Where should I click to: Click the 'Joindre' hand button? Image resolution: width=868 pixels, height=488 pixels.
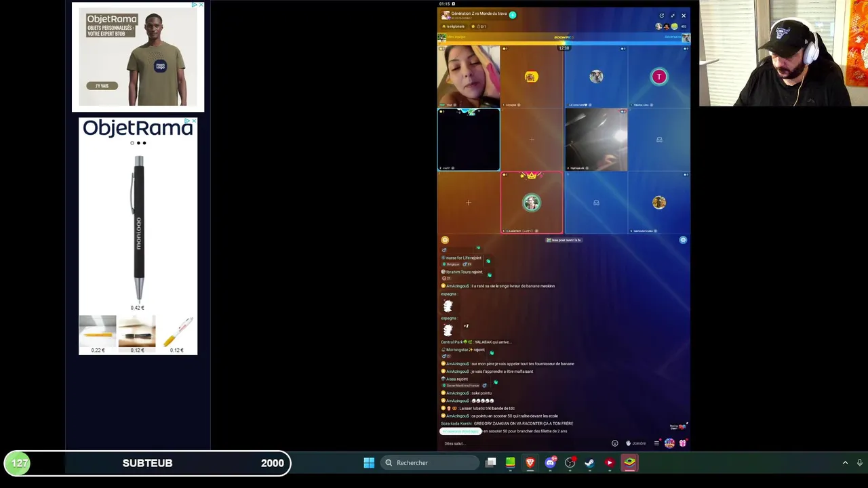636,443
